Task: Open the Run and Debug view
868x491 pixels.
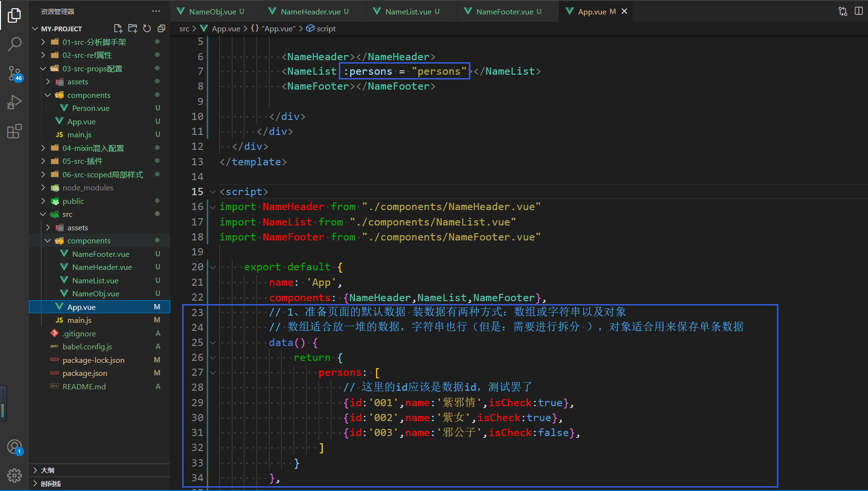Action: click(x=14, y=102)
